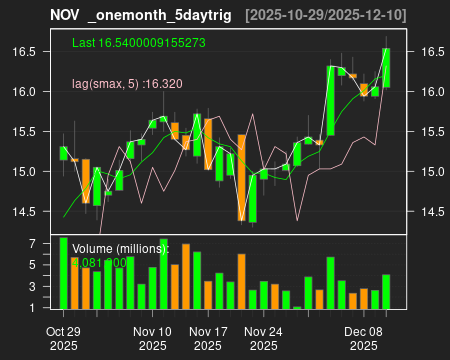Click the 'Nov 24 2025' date axis label
Screen dimensions: 450x360
click(263, 338)
